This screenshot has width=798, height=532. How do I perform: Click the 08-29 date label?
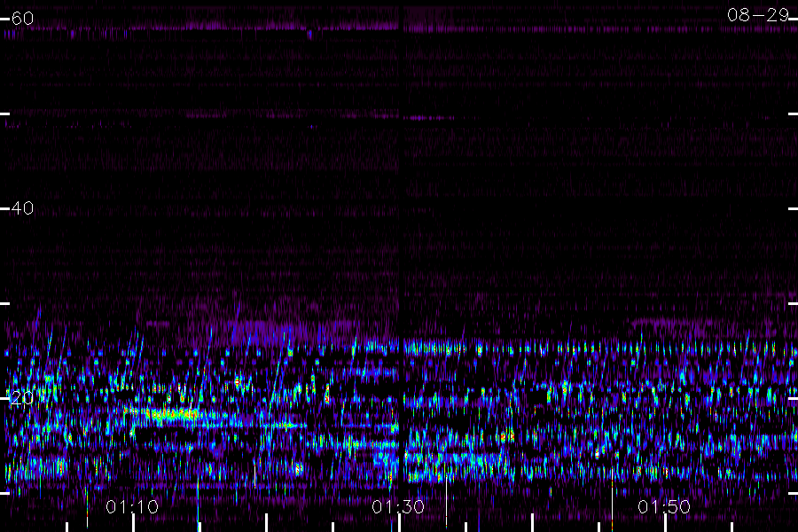click(758, 15)
